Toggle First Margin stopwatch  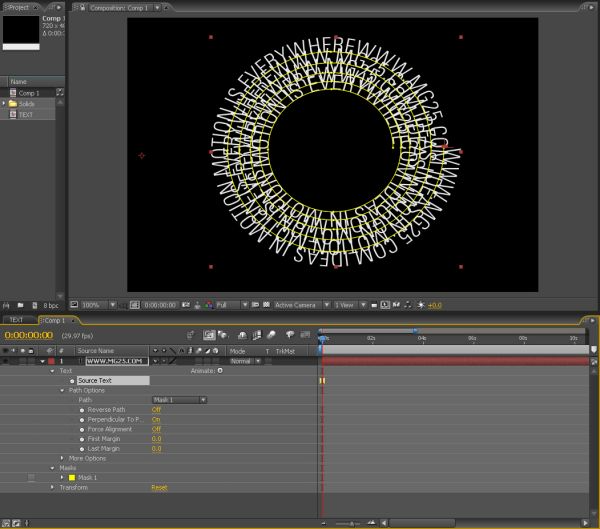82,439
